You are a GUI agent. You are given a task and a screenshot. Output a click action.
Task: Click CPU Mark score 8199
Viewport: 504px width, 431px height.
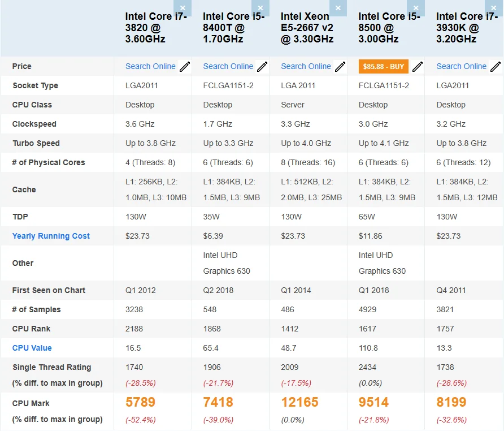tap(451, 402)
